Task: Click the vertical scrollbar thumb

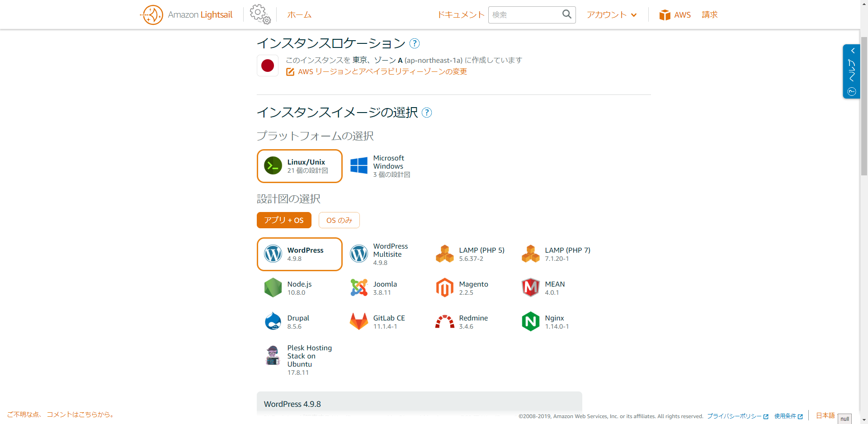Action: tap(864, 106)
